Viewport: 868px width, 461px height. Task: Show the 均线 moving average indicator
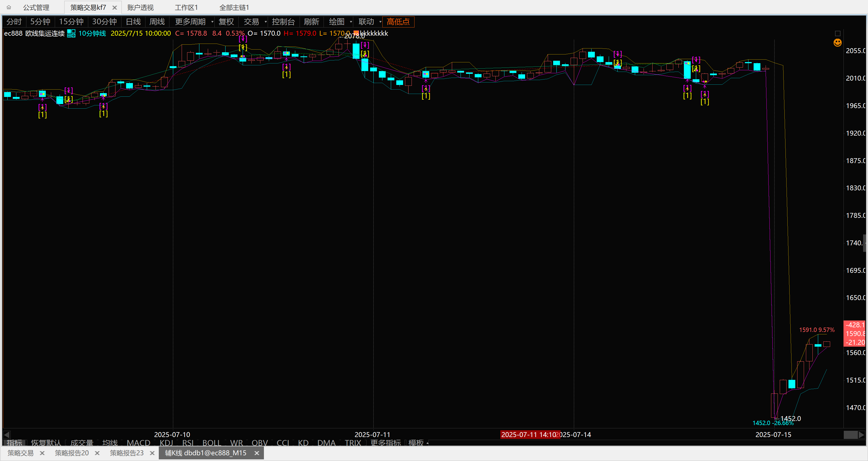(x=110, y=443)
